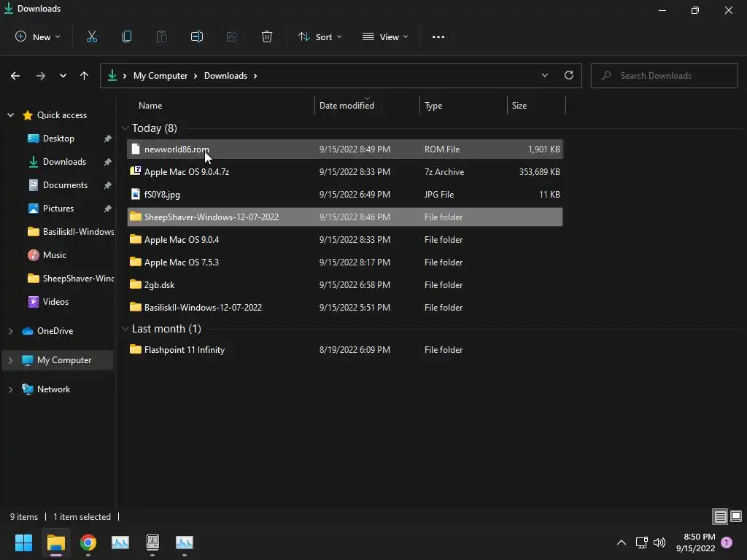Screen dimensions: 747x560
Task: Open Downloads in Quick access
Action: click(x=64, y=162)
